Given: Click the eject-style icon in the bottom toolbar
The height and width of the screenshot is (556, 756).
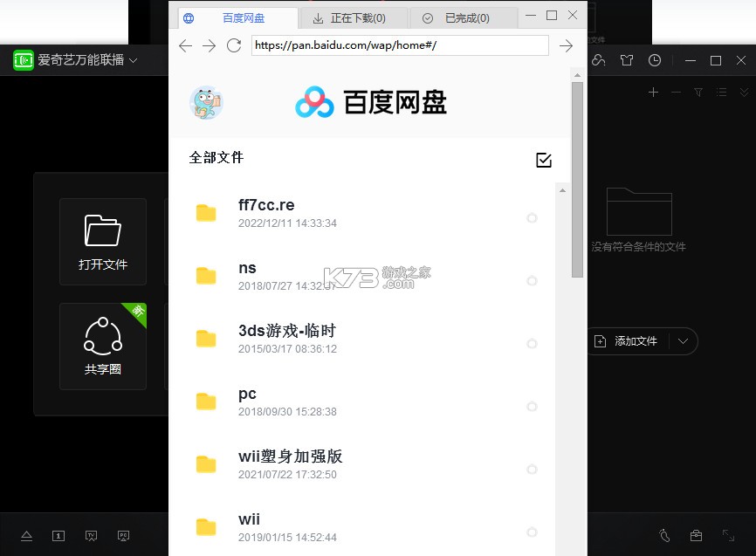Looking at the screenshot, I should coord(26,536).
